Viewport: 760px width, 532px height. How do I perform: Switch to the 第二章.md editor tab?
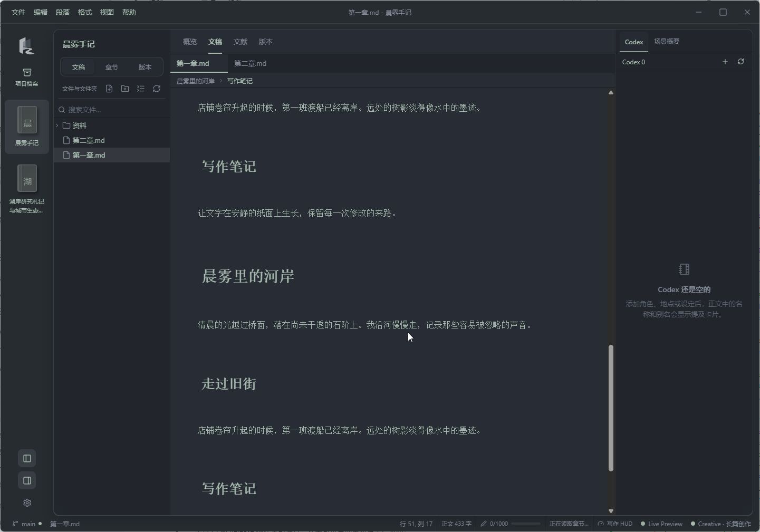coord(251,63)
